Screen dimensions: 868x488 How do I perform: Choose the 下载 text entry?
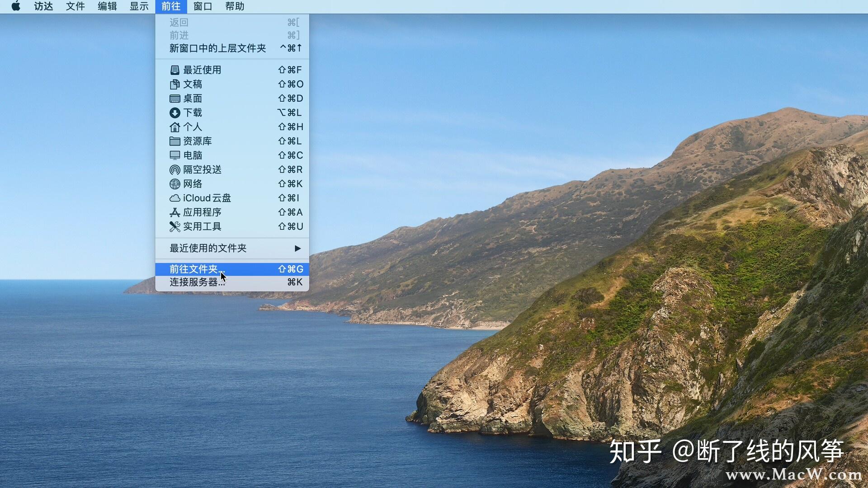[193, 113]
